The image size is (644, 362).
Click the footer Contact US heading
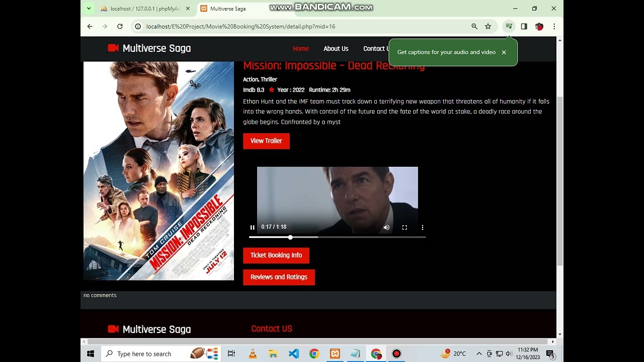[272, 329]
